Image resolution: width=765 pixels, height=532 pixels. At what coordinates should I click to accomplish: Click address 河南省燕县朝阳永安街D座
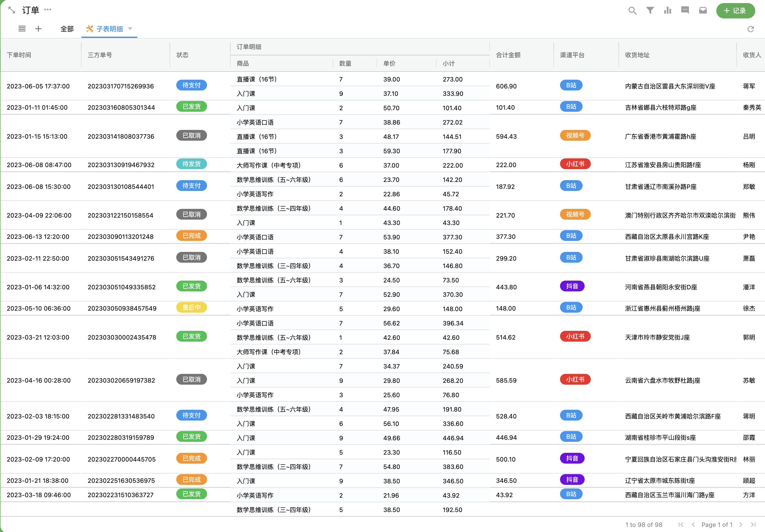coord(661,287)
